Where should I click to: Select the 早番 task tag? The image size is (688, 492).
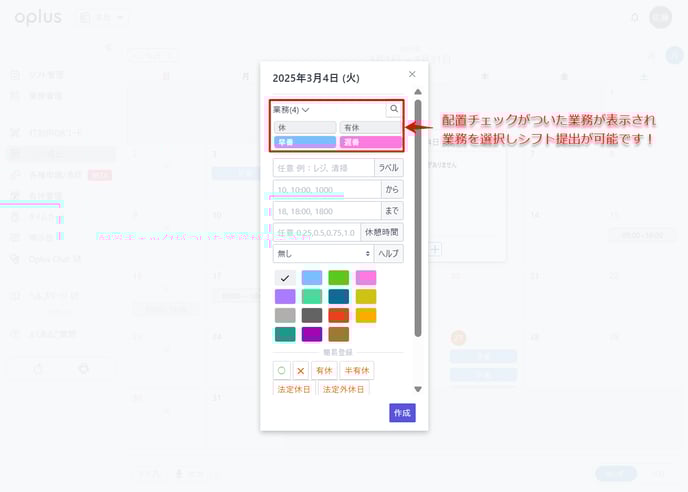click(305, 142)
